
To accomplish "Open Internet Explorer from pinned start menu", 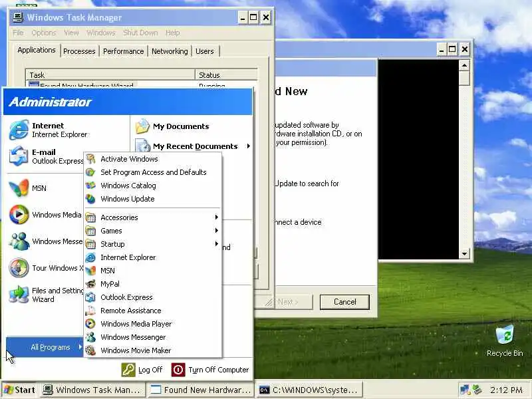I will pos(49,130).
